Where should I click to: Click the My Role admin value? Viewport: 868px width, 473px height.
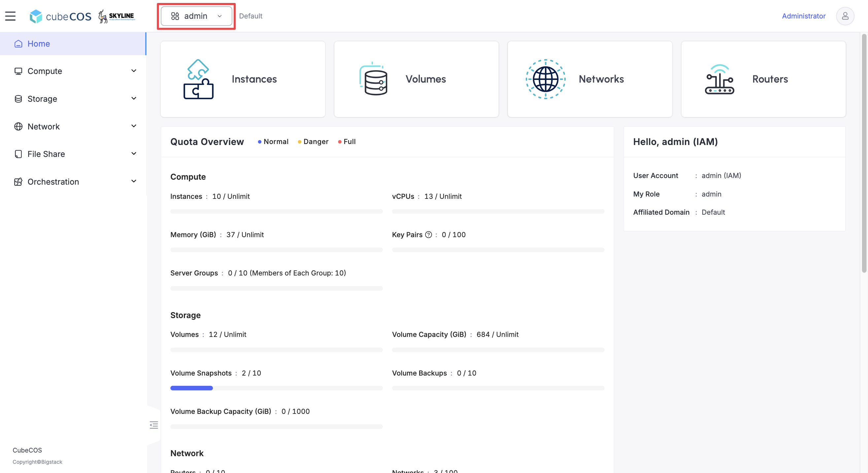(x=711, y=194)
